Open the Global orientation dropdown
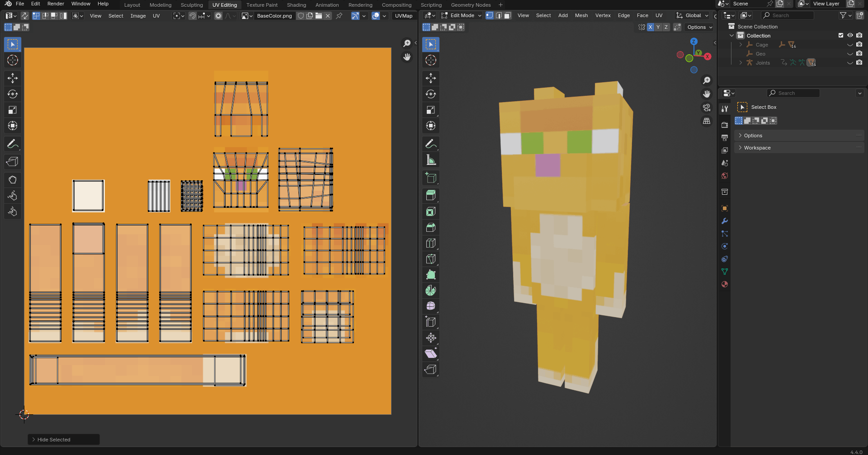The image size is (868, 455). [693, 15]
